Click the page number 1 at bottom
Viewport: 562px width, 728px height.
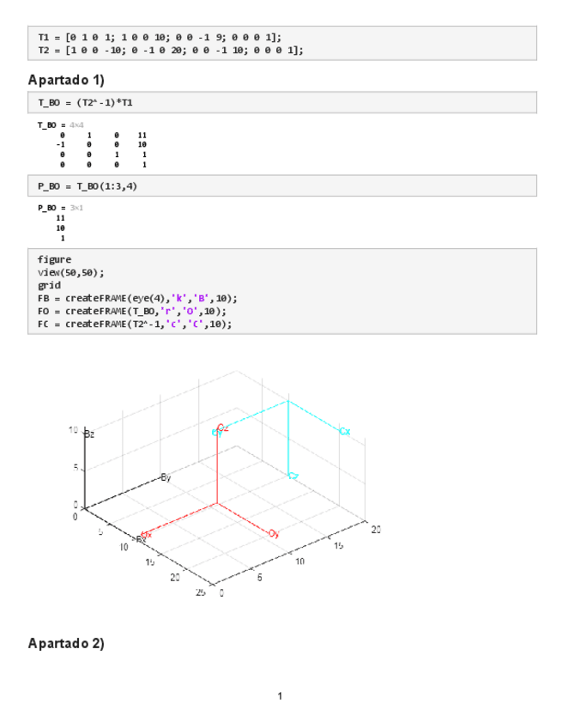click(x=280, y=695)
